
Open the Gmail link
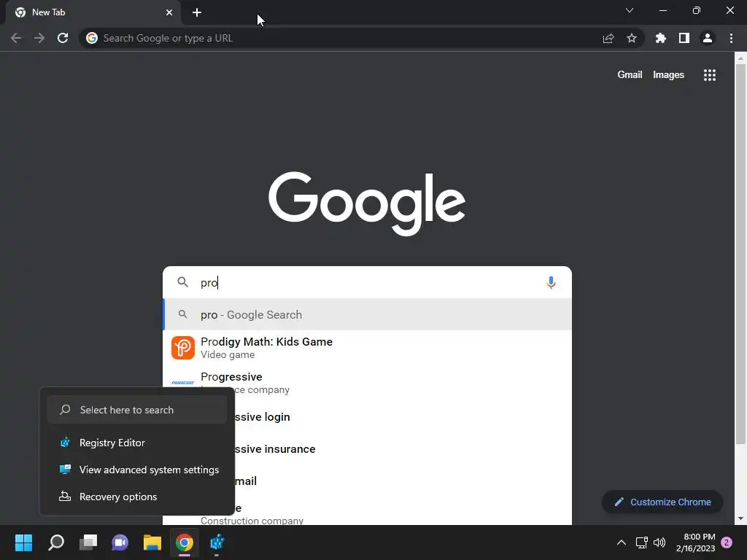pyautogui.click(x=630, y=75)
